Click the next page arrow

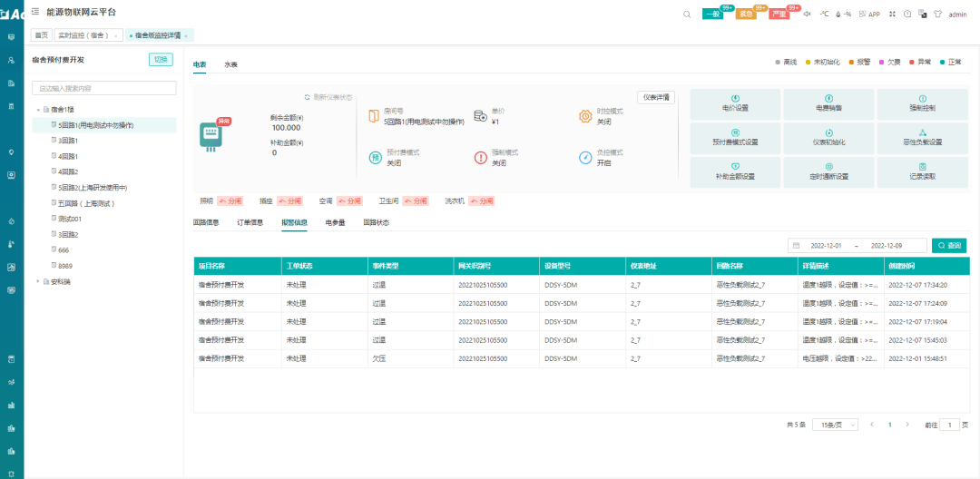[x=906, y=425]
